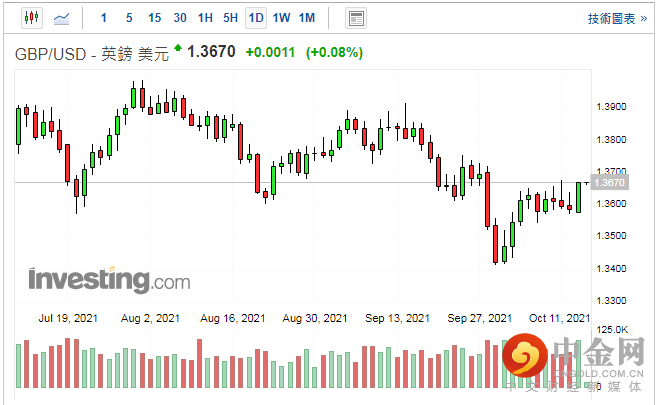Select the candlestick chart type icon

[x=30, y=17]
